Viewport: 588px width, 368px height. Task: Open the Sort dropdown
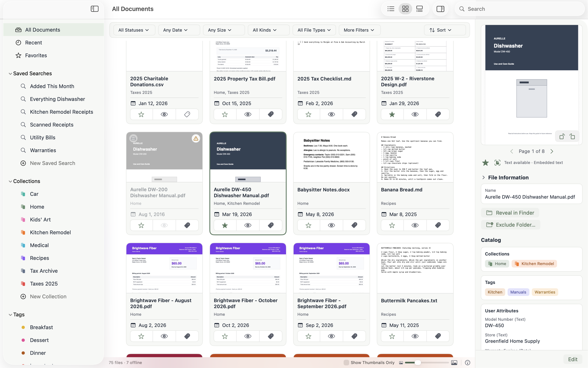point(445,30)
